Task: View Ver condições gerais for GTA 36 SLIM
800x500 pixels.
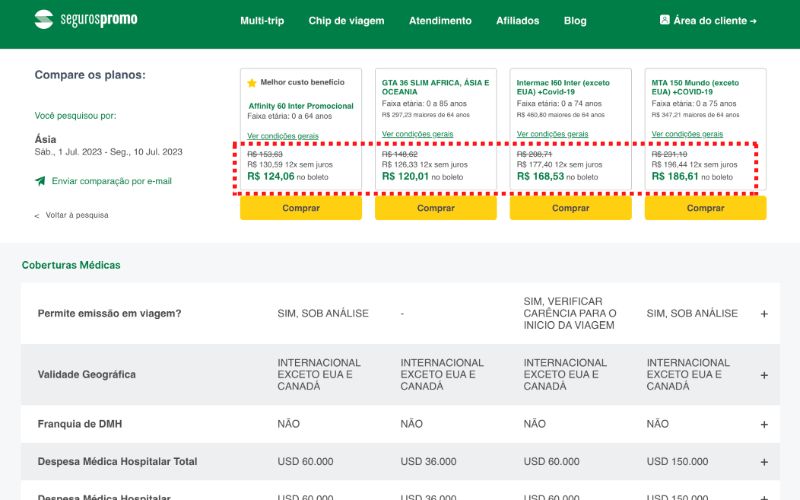Action: tap(417, 134)
